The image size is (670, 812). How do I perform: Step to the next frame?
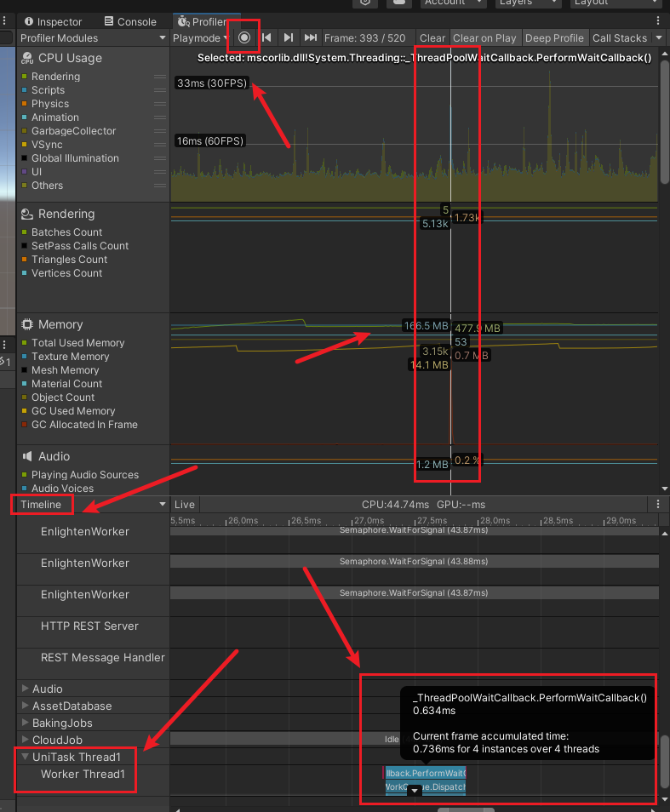(x=289, y=37)
